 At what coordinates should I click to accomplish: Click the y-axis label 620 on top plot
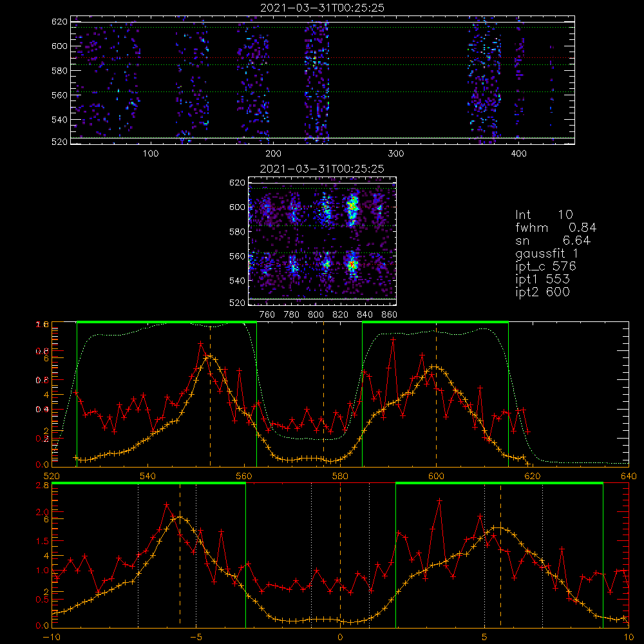(x=59, y=21)
